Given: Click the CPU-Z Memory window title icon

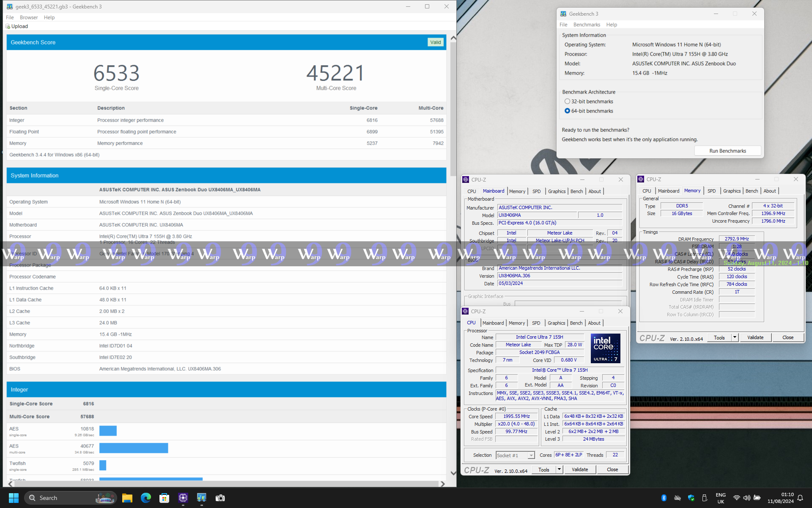Looking at the screenshot, I should click(x=641, y=179).
